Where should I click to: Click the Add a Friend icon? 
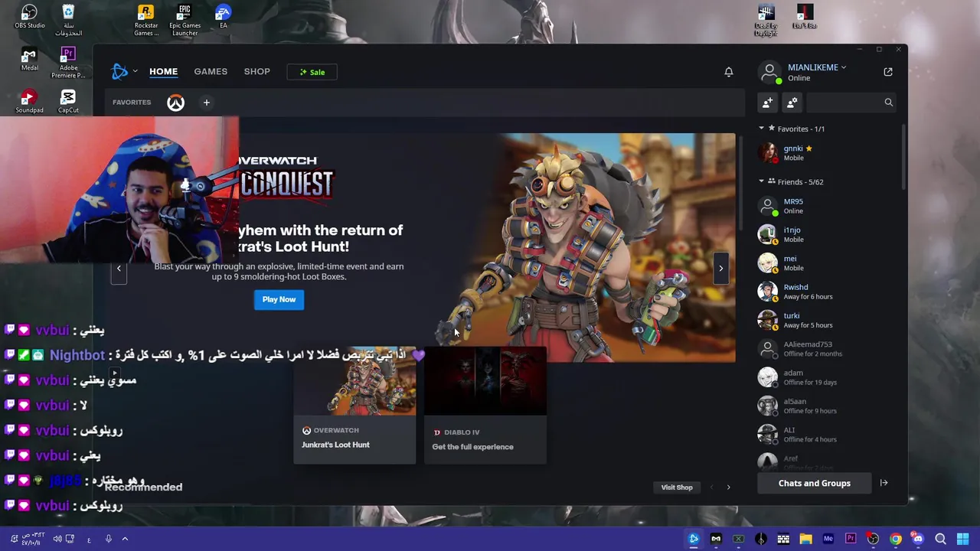[x=768, y=103]
